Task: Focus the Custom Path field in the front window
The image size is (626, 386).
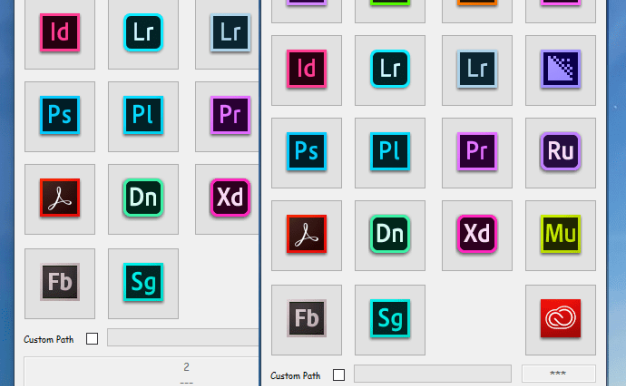Action: [433, 374]
